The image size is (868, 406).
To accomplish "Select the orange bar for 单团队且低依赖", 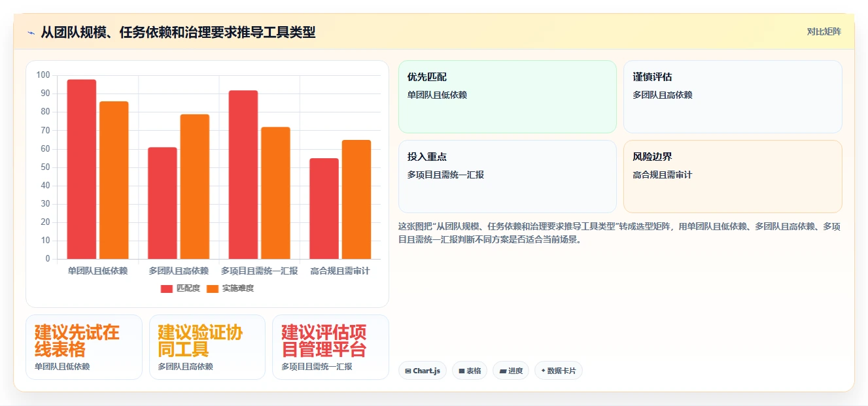I will [114, 180].
